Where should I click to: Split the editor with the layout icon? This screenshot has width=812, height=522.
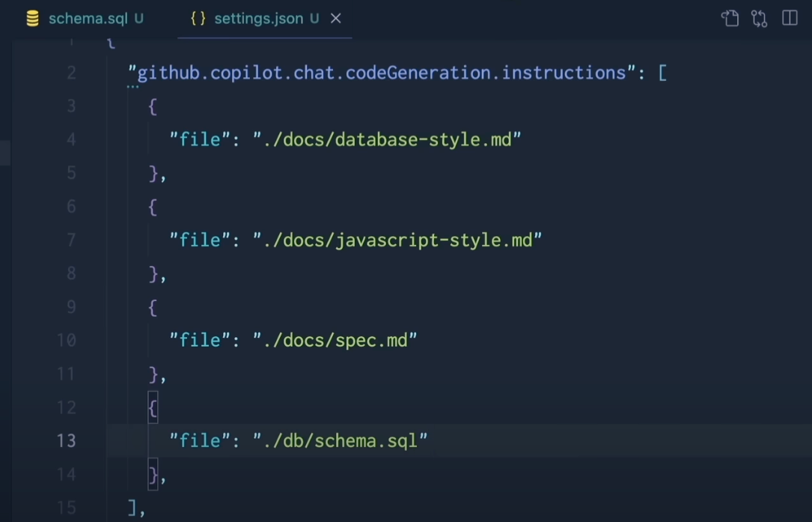(790, 18)
